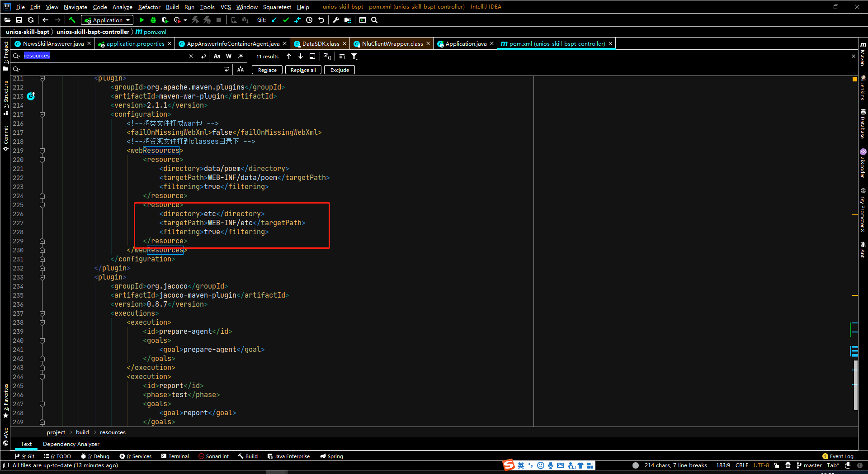The height and width of the screenshot is (474, 868).
Task: Select all occurrences icon in find bar
Action: (x=327, y=56)
